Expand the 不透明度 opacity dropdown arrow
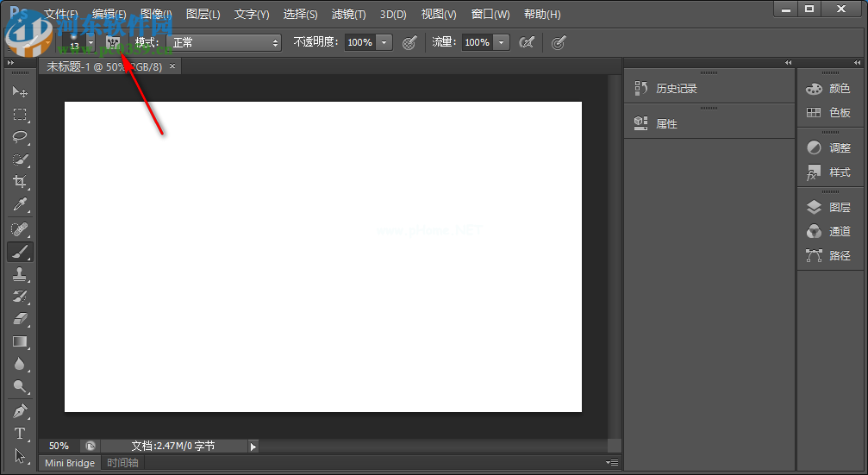Screen dimensions: 868x475 tap(384, 42)
